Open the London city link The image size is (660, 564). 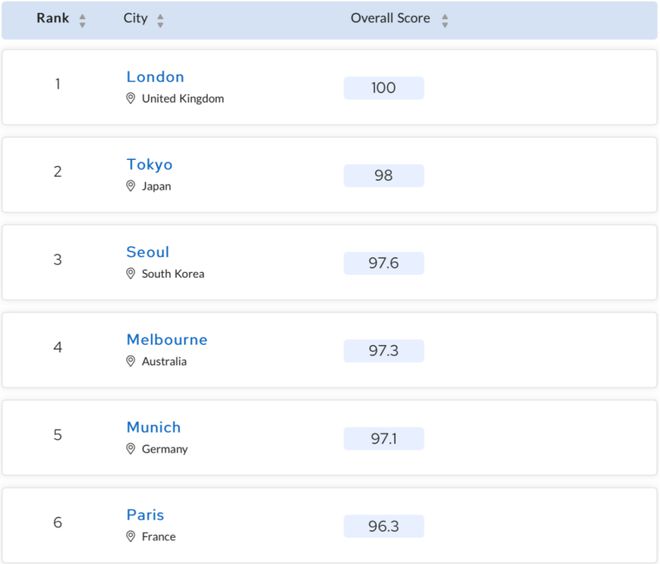pos(155,77)
